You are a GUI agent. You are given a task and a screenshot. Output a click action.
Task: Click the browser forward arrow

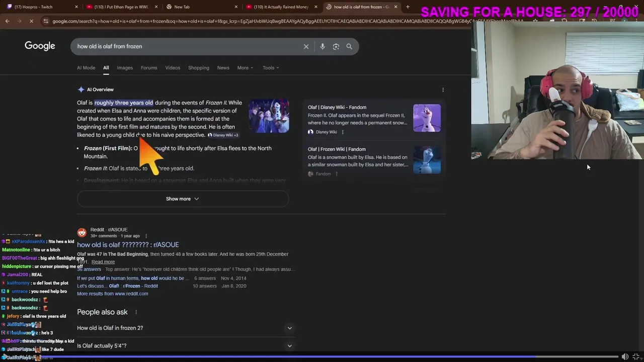[19, 21]
